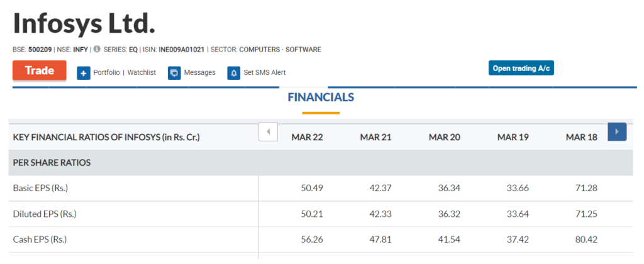This screenshot has height=264, width=644.
Task: Click the Messages chat icon
Action: point(174,73)
